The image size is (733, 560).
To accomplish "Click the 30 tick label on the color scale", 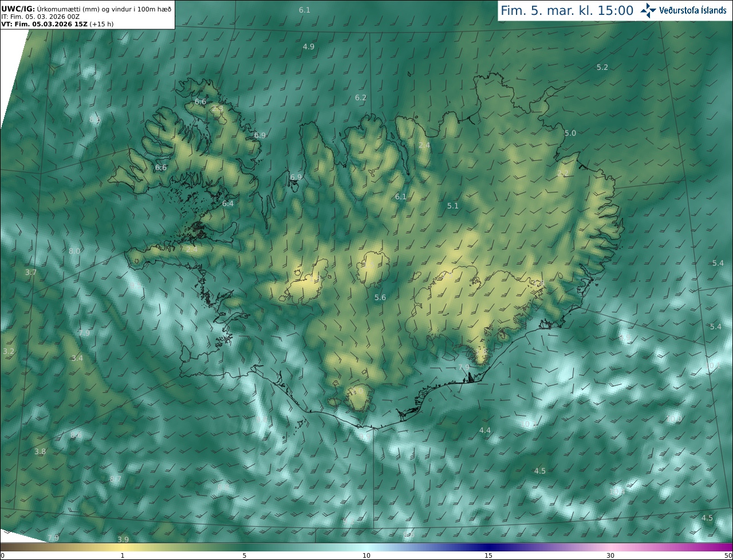I will [610, 555].
